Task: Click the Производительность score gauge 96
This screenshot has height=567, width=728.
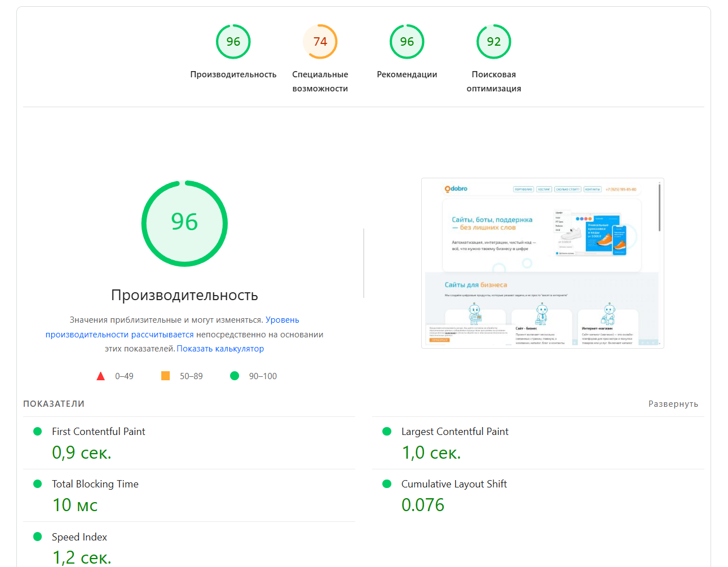Action: pyautogui.click(x=233, y=42)
